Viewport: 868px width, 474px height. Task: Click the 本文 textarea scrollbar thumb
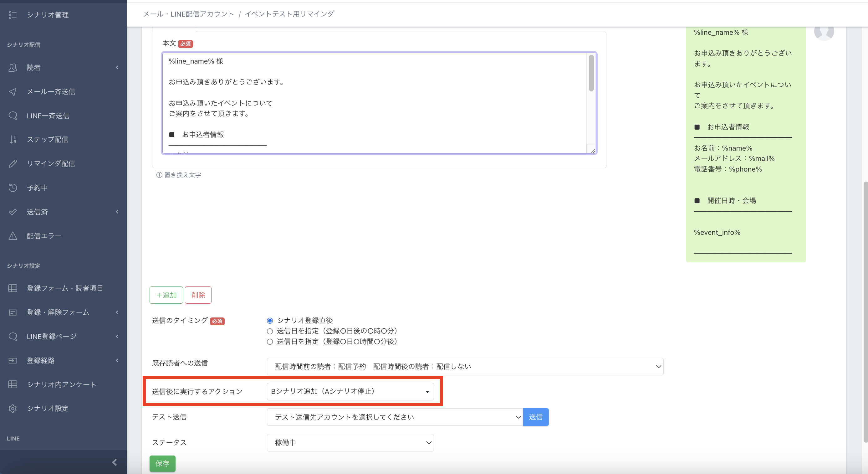(x=591, y=73)
